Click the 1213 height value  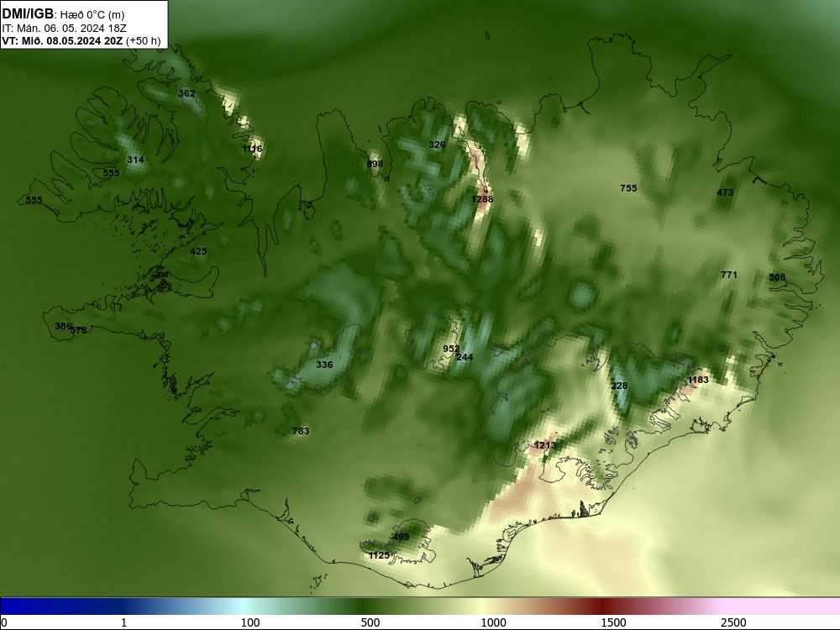click(x=545, y=446)
